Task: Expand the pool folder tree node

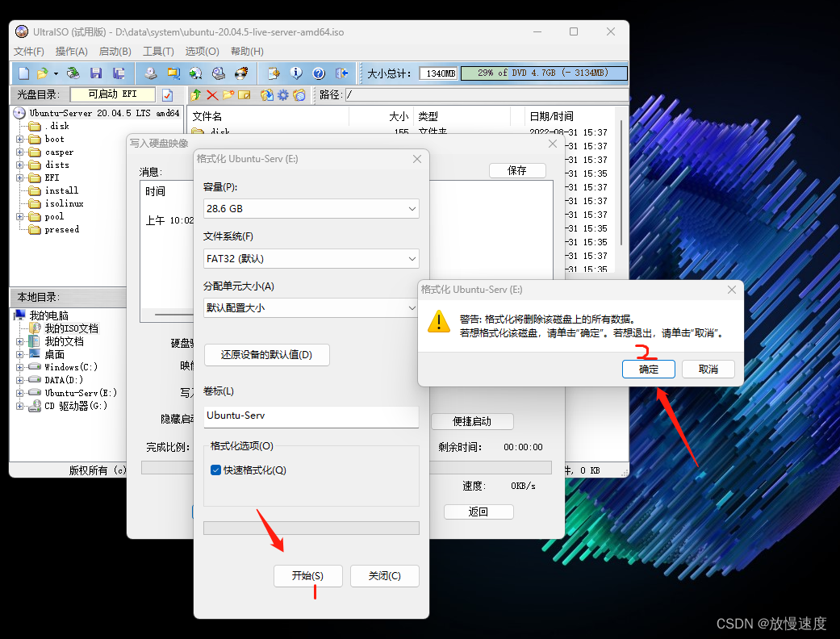Action: 20,216
